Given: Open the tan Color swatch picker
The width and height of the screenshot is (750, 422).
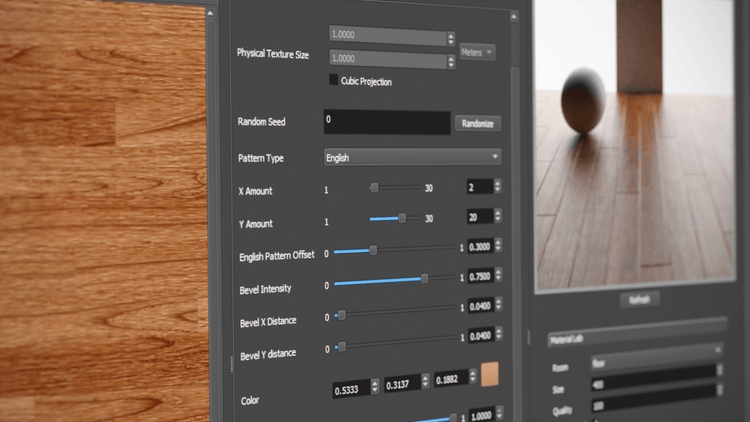Looking at the screenshot, I should 490,374.
